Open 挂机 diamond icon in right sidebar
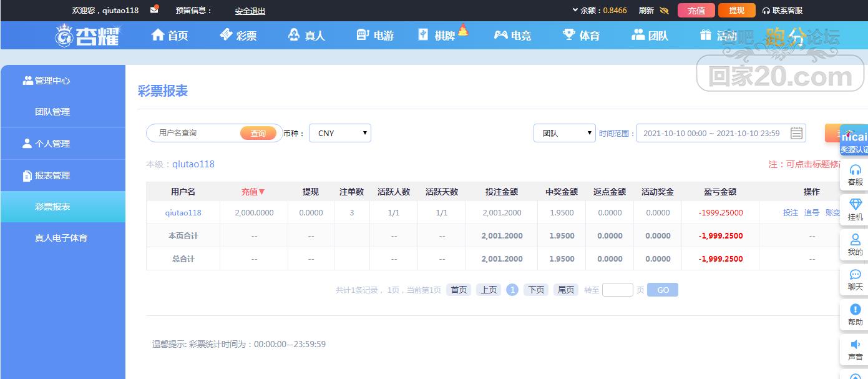Screen dimensions: 868x379 click(856, 210)
